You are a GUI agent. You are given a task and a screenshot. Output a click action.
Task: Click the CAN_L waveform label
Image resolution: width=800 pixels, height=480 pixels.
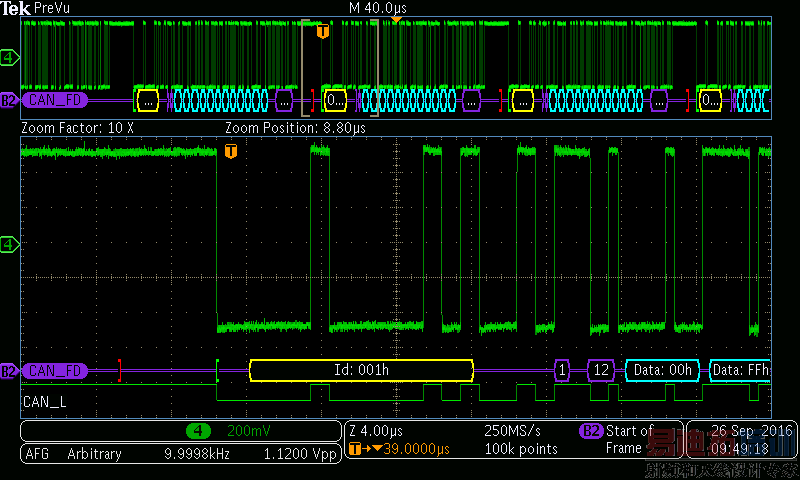tap(47, 401)
